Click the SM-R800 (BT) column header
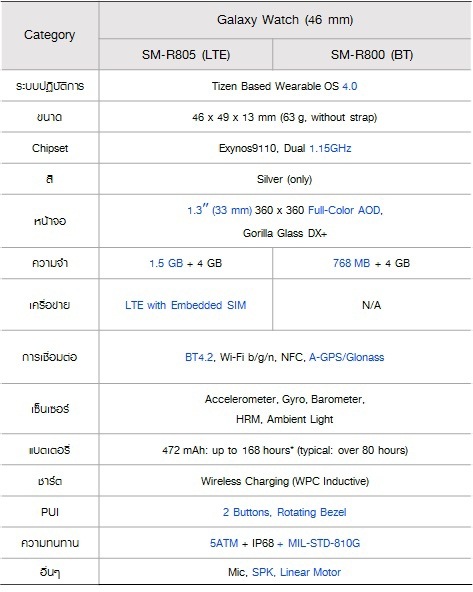This screenshot has height=592, width=473. pos(372,55)
